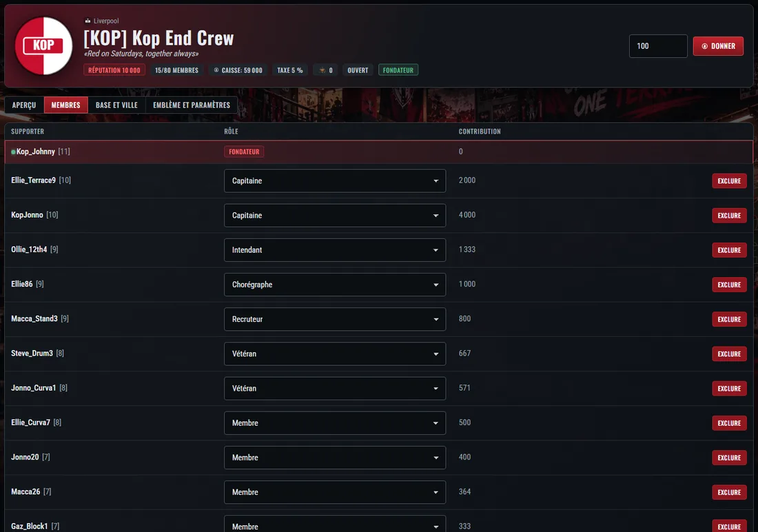The height and width of the screenshot is (532, 758).
Task: Click the 15/80 Membres badge
Action: pyautogui.click(x=176, y=70)
